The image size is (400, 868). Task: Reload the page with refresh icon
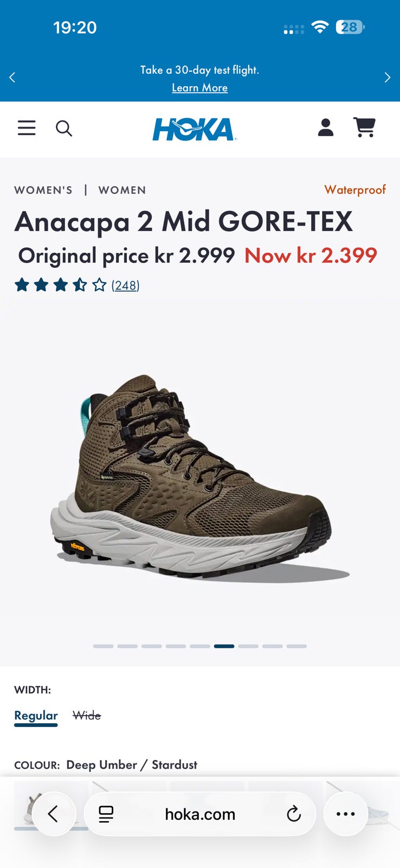(x=294, y=814)
